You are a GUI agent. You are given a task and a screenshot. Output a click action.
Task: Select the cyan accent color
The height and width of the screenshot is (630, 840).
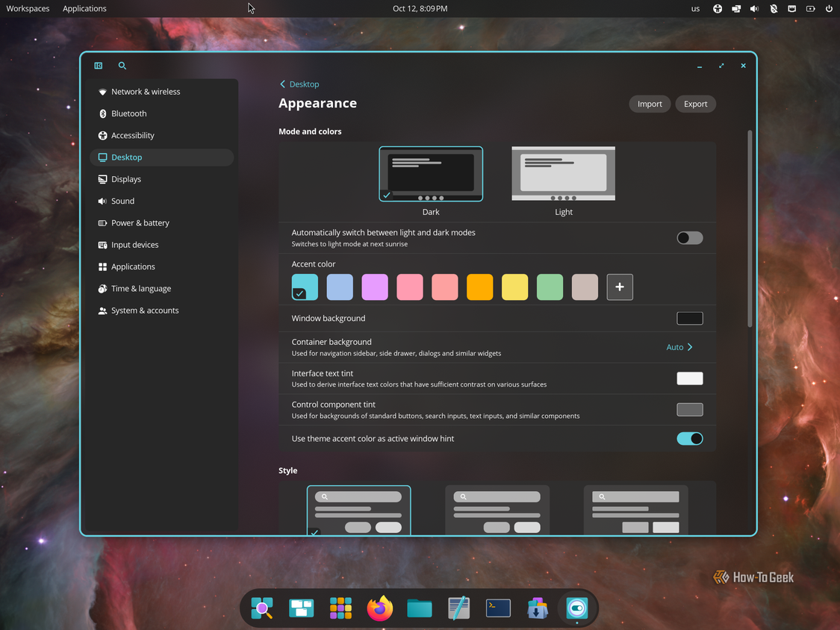pyautogui.click(x=305, y=287)
